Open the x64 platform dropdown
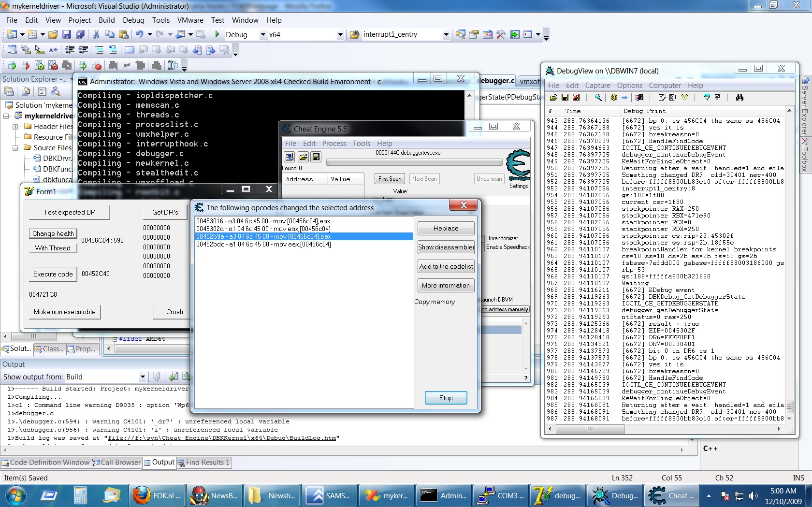The width and height of the screenshot is (812, 507). click(340, 34)
